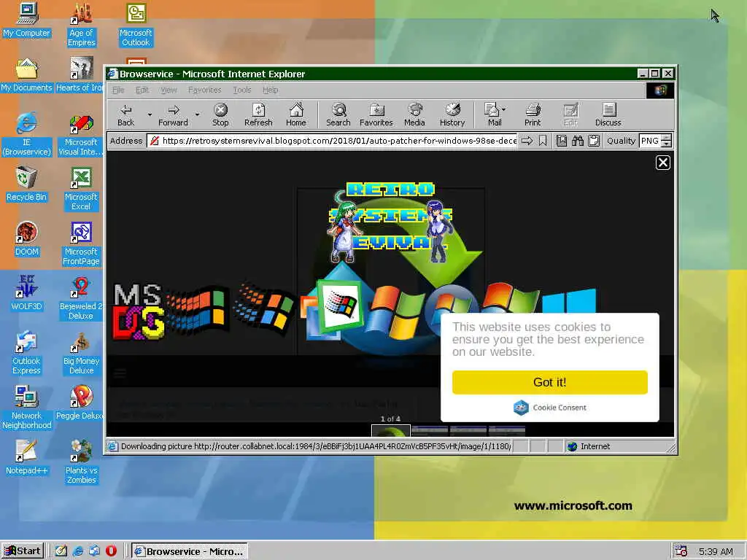Open the Edit menu

pos(142,90)
